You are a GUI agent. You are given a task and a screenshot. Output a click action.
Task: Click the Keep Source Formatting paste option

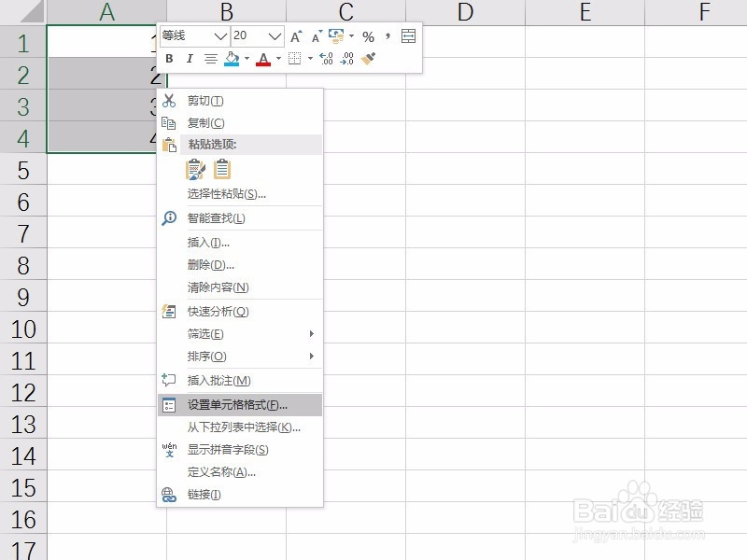195,169
